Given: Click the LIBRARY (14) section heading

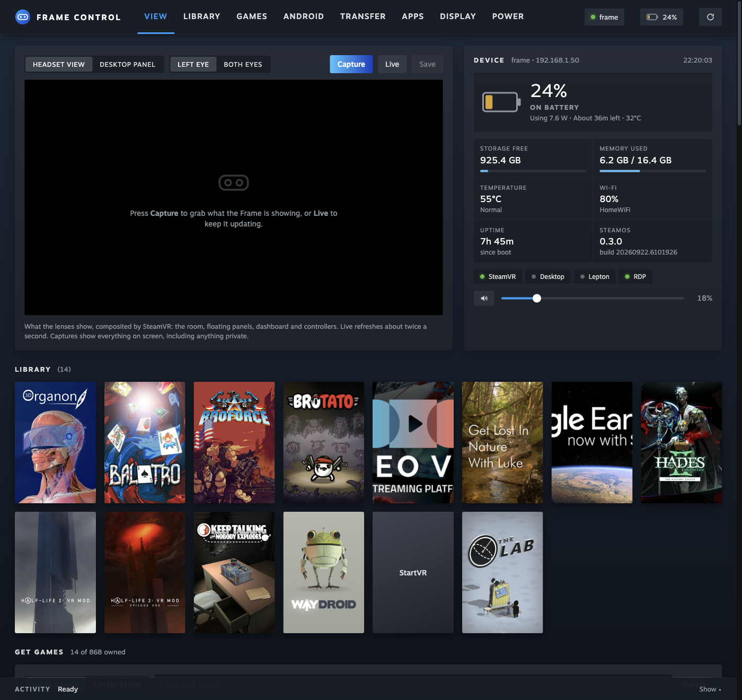Looking at the screenshot, I should pos(43,369).
